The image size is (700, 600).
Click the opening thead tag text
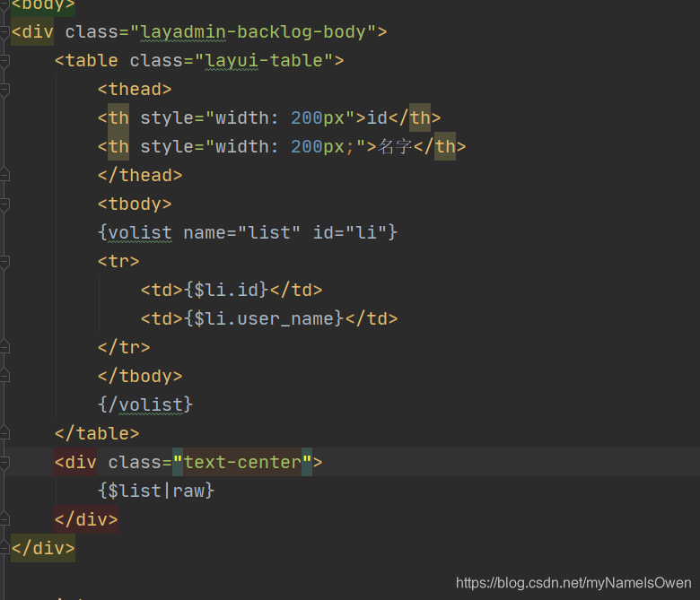(135, 89)
